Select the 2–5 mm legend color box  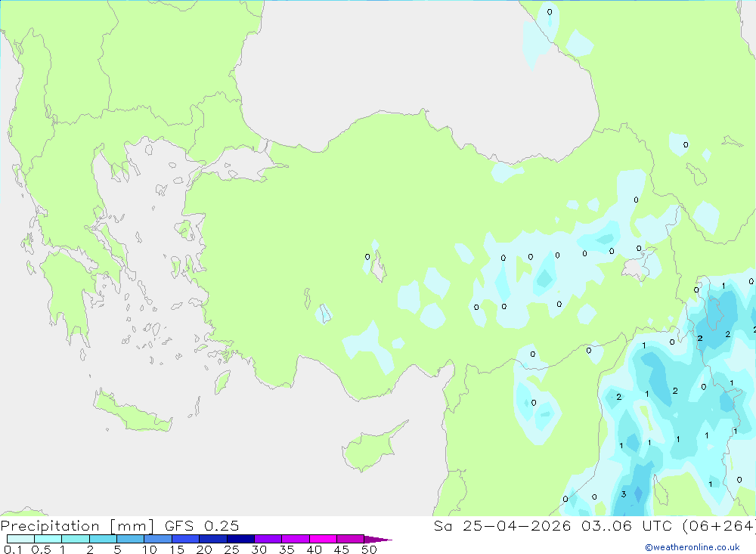click(x=103, y=539)
